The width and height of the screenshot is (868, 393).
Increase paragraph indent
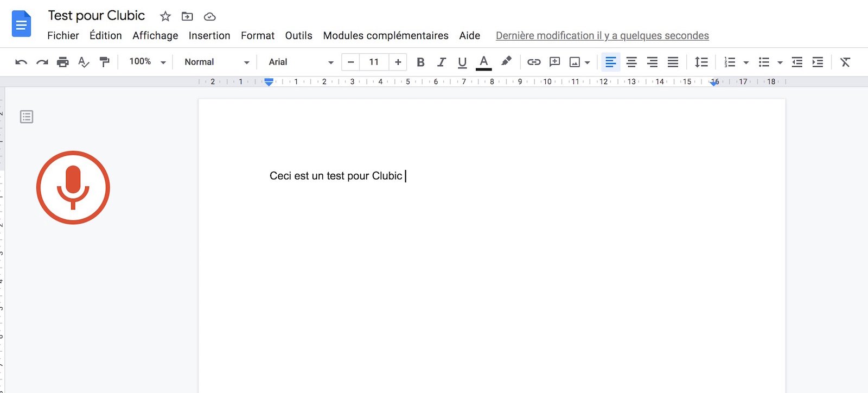pos(818,62)
